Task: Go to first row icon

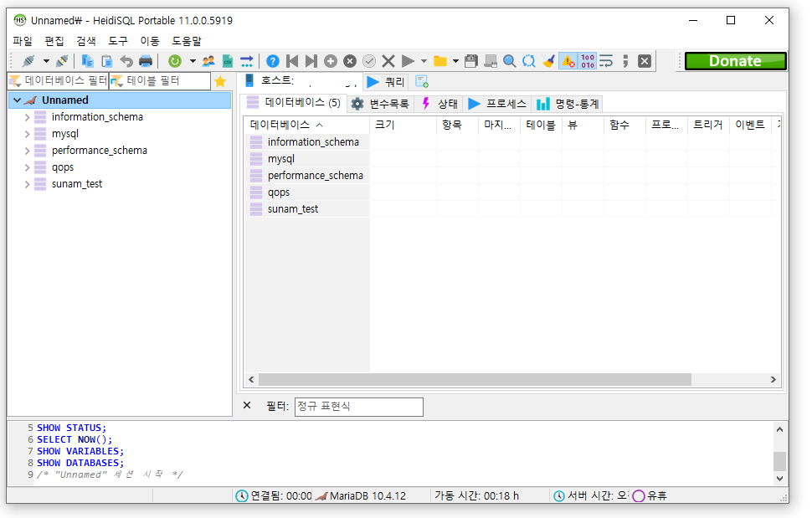Action: click(292, 61)
